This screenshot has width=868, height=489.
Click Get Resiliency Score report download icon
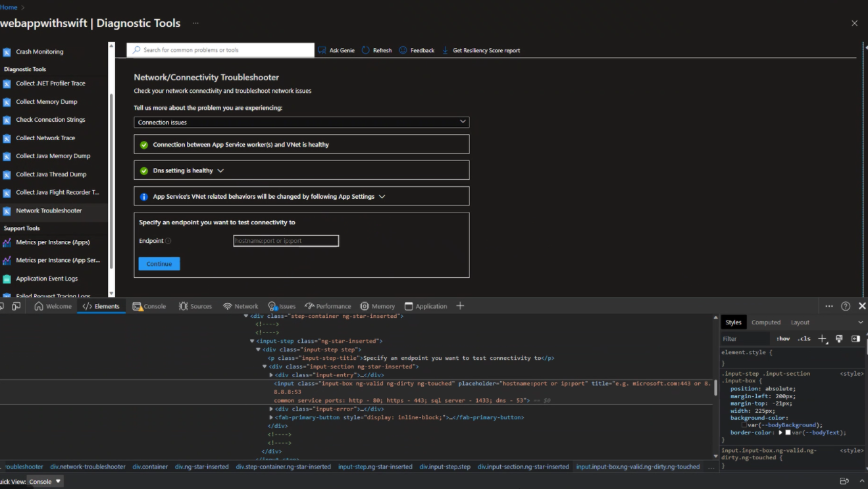(x=446, y=50)
